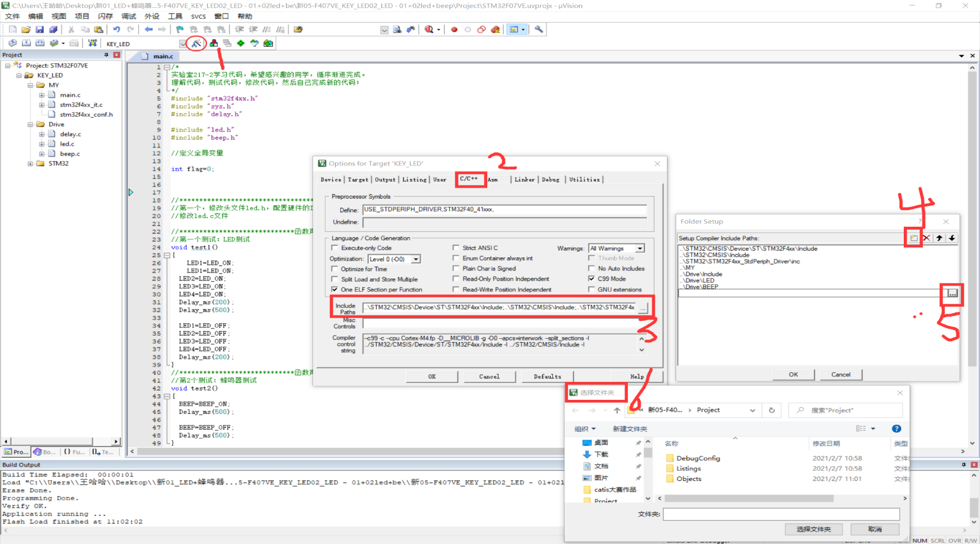Open Options for Target using the magic wand icon

(x=196, y=44)
